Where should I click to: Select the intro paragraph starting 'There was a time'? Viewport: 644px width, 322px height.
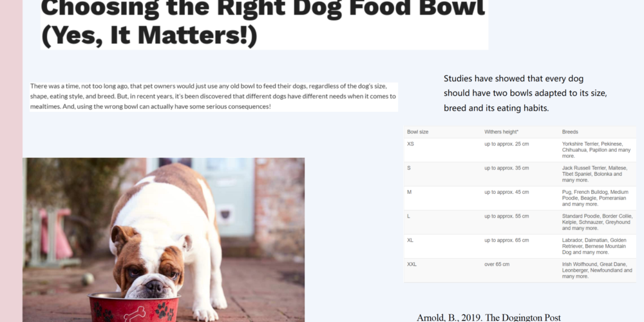tap(214, 97)
